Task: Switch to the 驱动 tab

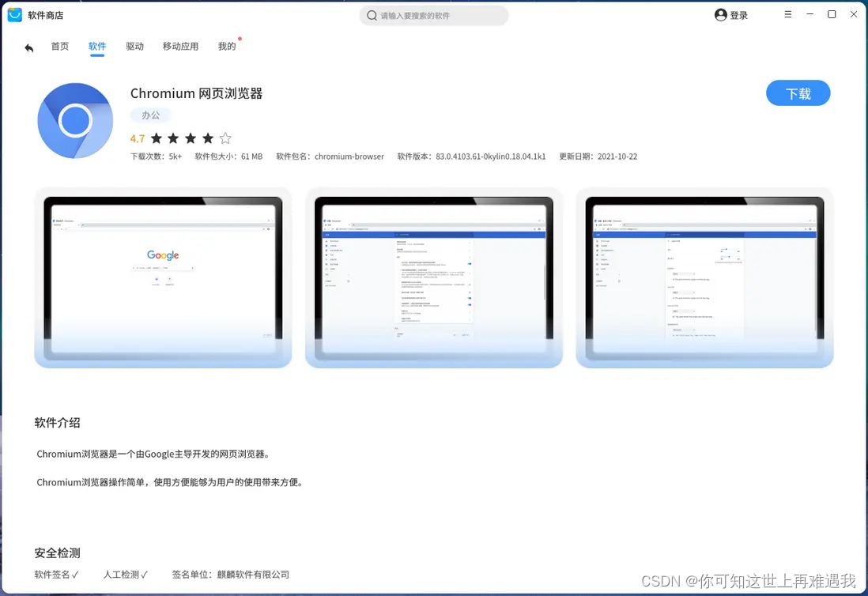Action: 134,47
